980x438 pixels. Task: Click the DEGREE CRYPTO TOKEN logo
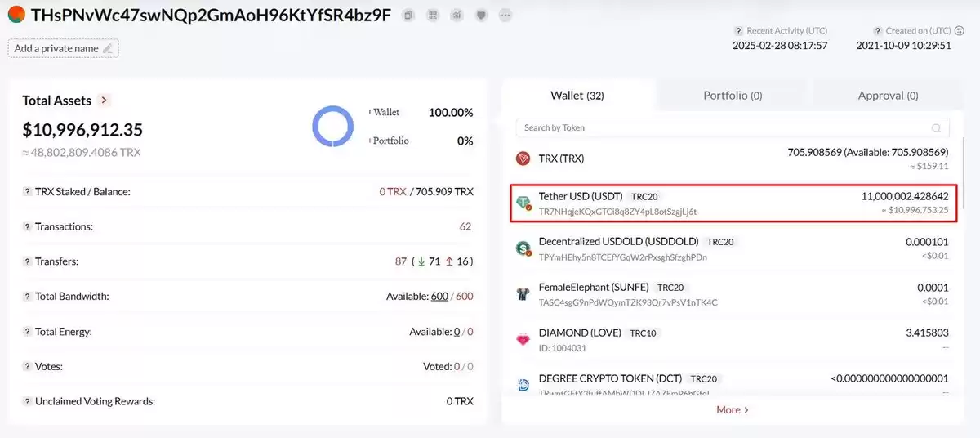pos(523,385)
